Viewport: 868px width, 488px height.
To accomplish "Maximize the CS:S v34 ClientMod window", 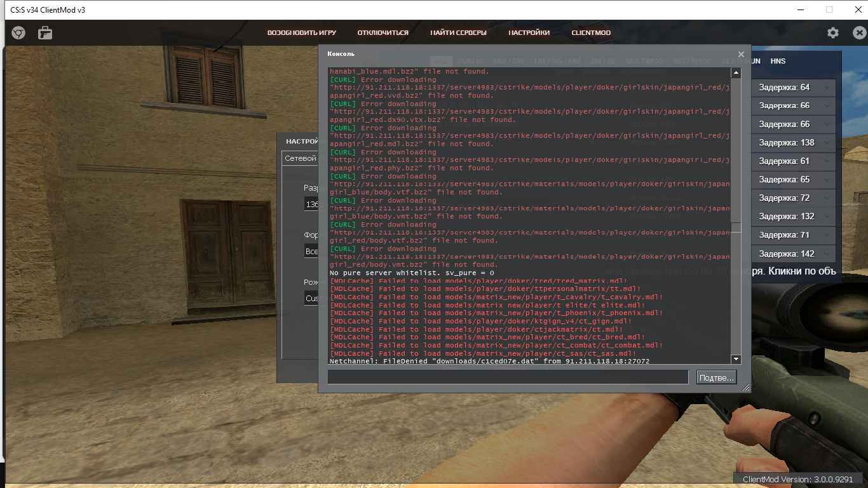I will click(x=829, y=10).
